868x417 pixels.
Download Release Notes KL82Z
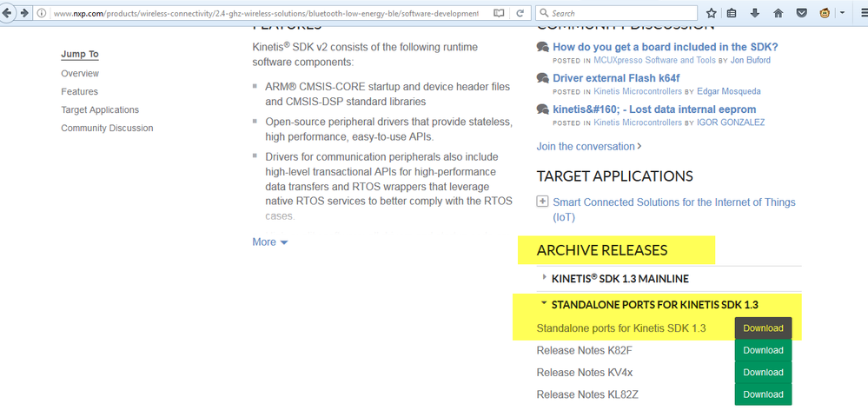tap(764, 394)
